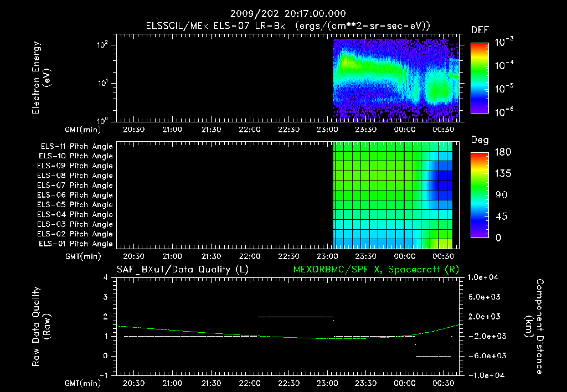Click the green MEXORBMC/SPF X, Spacecraft (R) title
Image resolution: width=567 pixels, height=392 pixels.
click(x=376, y=270)
